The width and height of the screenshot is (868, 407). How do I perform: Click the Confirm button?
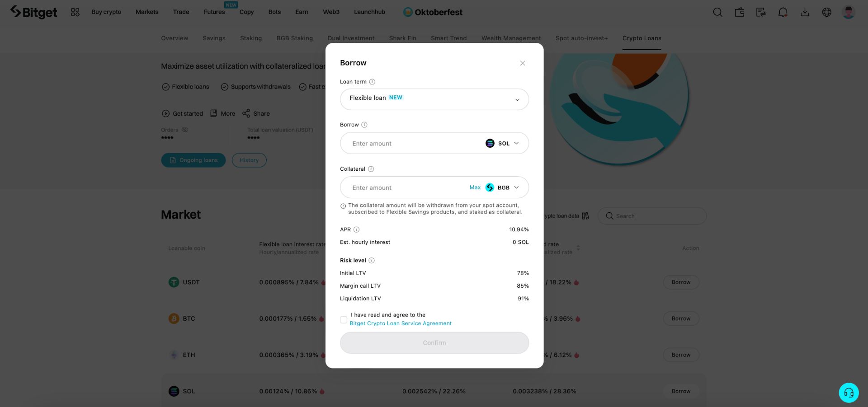(x=434, y=343)
